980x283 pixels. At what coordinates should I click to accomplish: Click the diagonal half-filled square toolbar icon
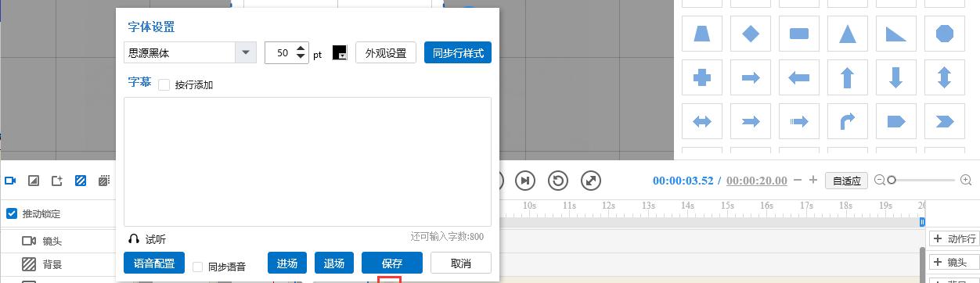34,181
